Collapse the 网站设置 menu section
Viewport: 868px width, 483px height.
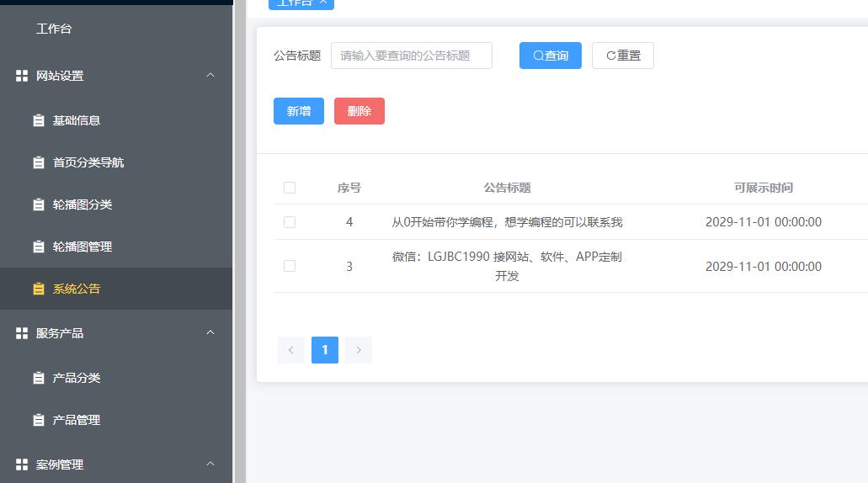click(210, 76)
